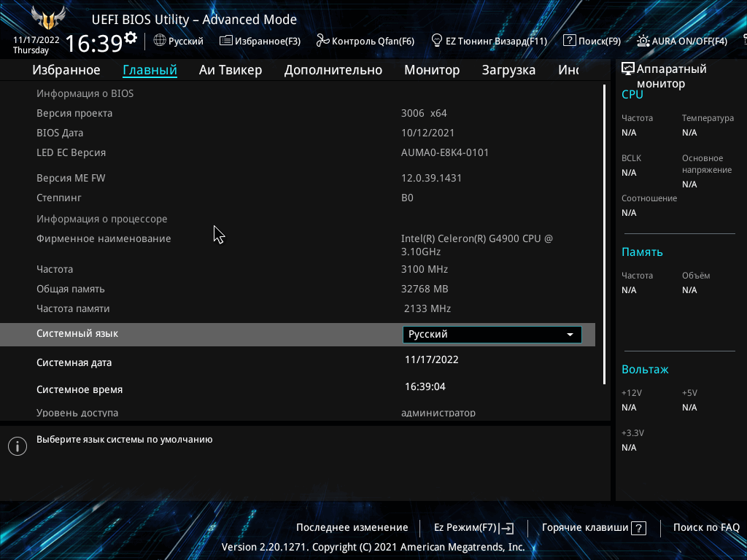
Task: Click the Intel Celeron G4900 processor name
Action: pos(477,245)
